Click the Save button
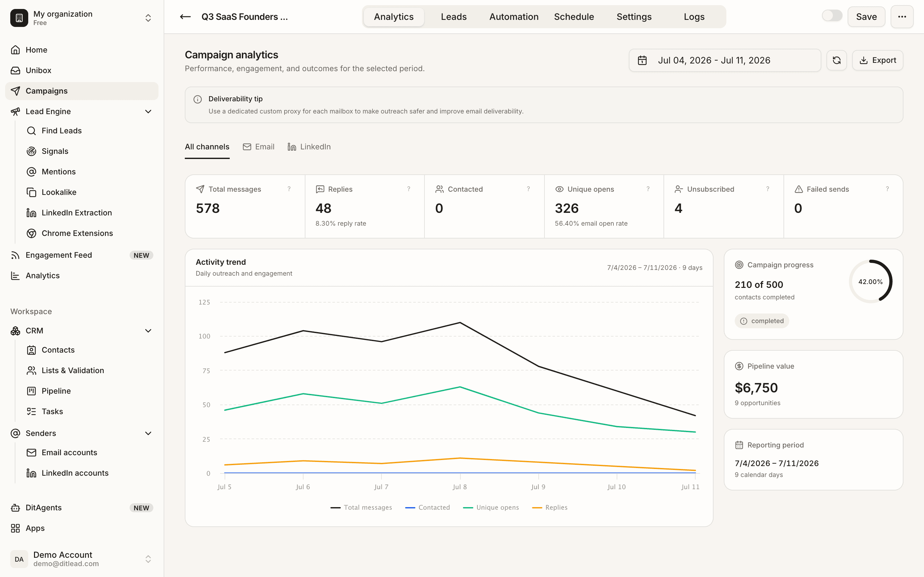Viewport: 924px width, 577px height. [866, 17]
